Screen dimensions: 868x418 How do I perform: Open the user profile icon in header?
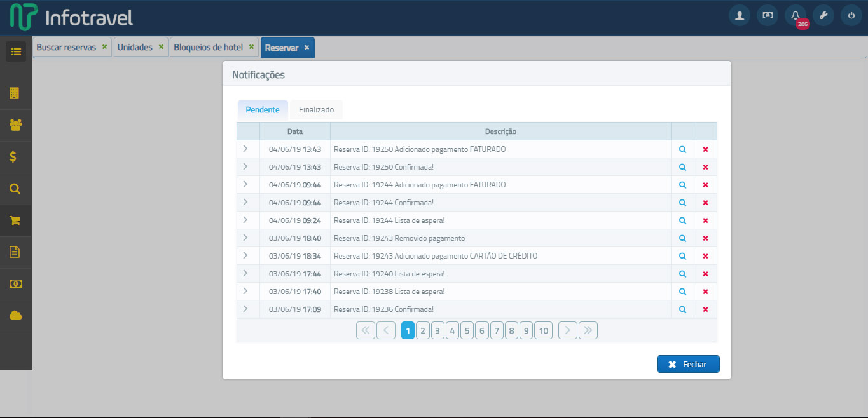coord(739,16)
